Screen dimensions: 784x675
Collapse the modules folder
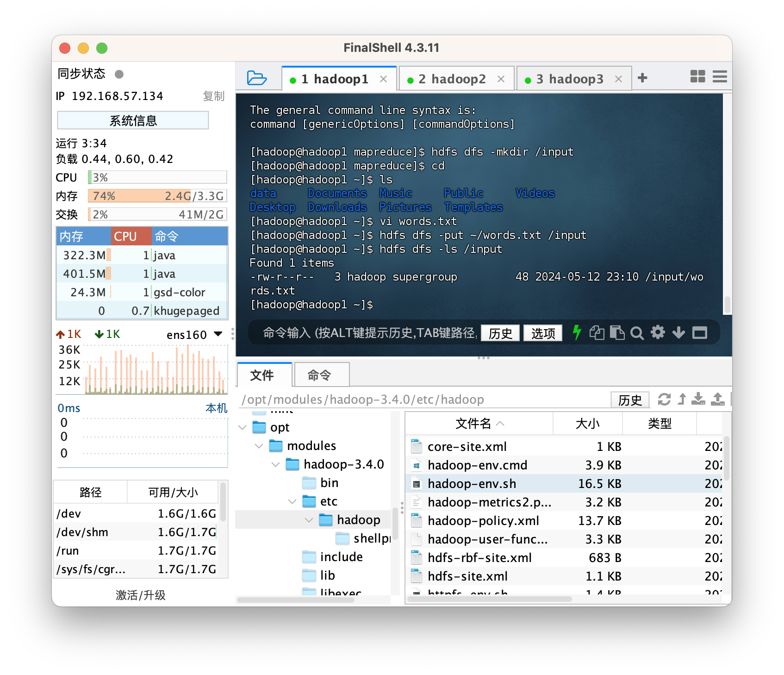pos(259,446)
